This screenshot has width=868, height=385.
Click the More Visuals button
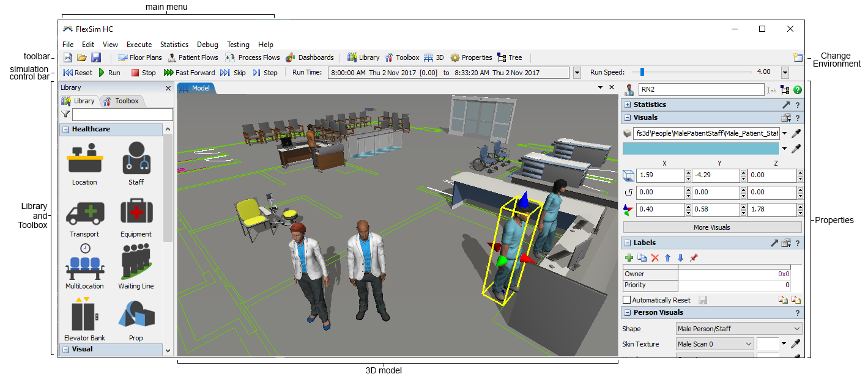(711, 227)
